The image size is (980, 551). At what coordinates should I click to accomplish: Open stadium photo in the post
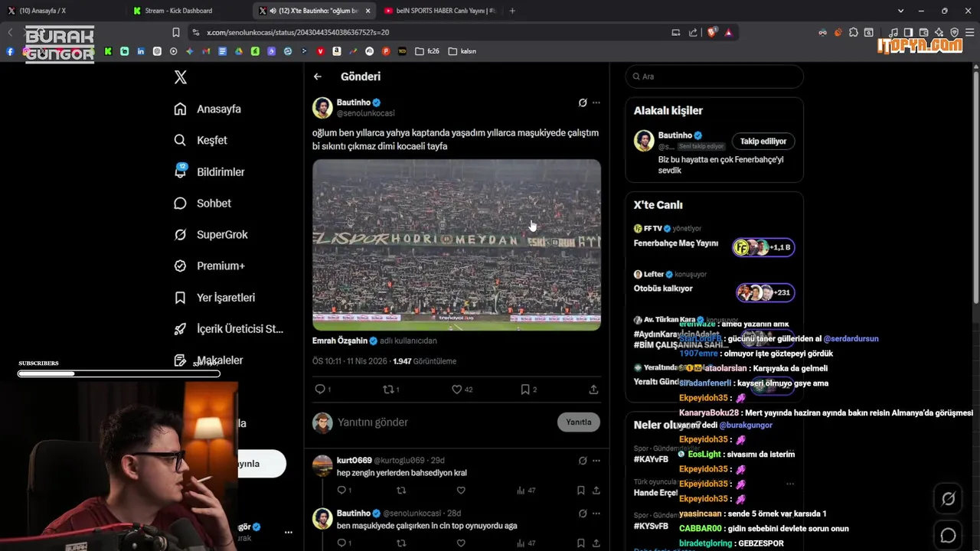[456, 245]
